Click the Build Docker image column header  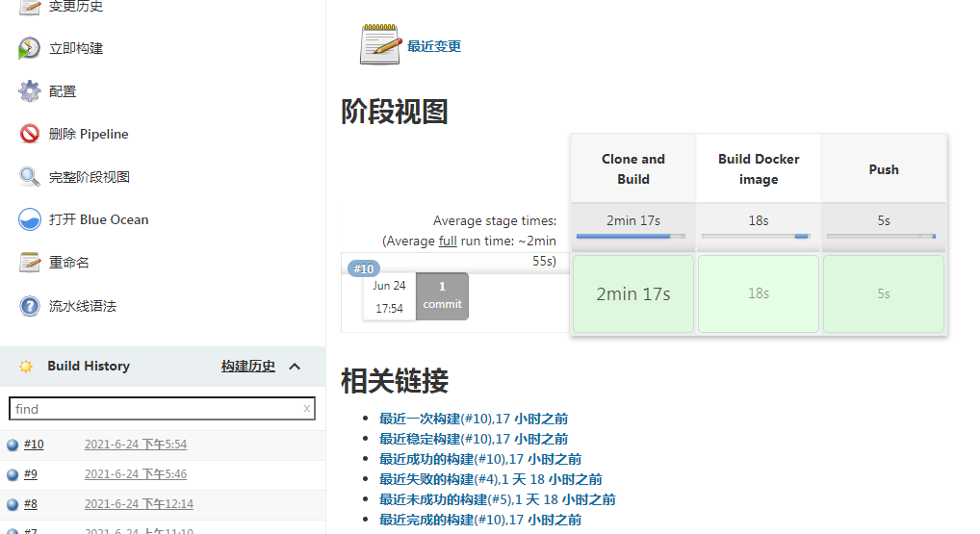[x=759, y=168]
